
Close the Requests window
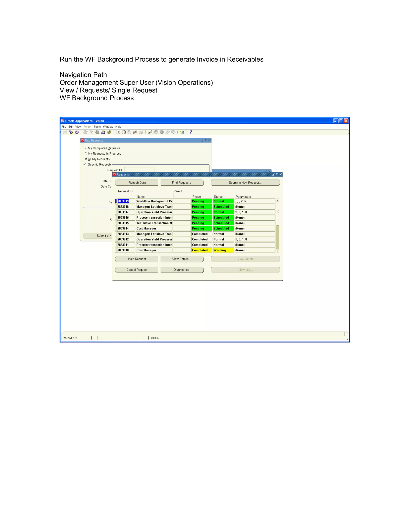281,174
